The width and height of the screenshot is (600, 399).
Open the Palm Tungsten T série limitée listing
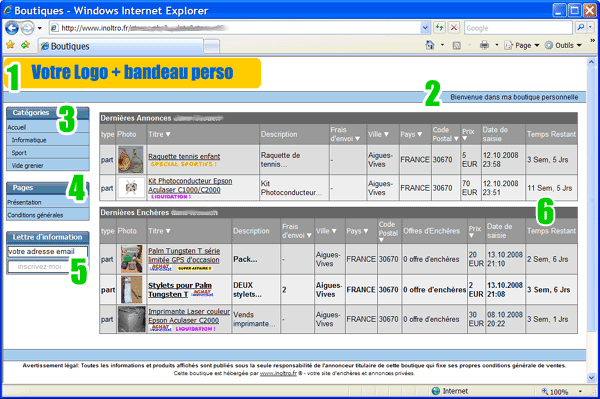(x=184, y=255)
